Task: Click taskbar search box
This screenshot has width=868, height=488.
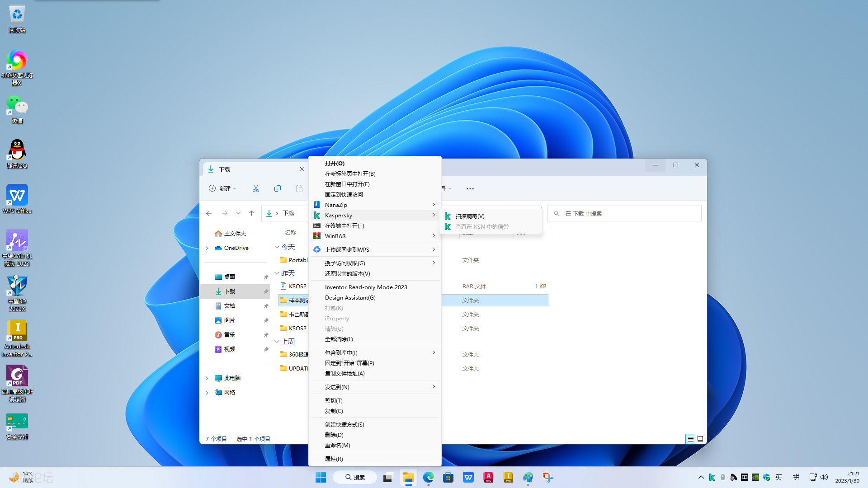Action: [x=355, y=477]
